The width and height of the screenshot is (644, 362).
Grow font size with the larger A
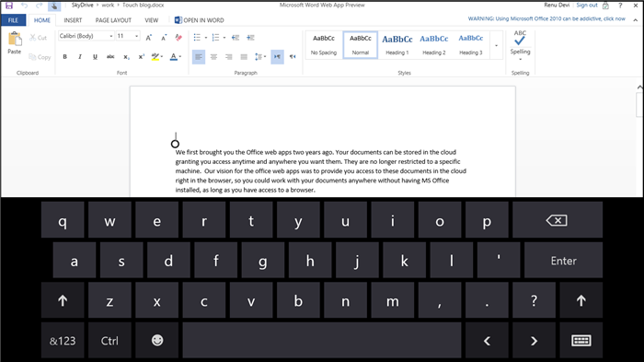[x=149, y=38]
